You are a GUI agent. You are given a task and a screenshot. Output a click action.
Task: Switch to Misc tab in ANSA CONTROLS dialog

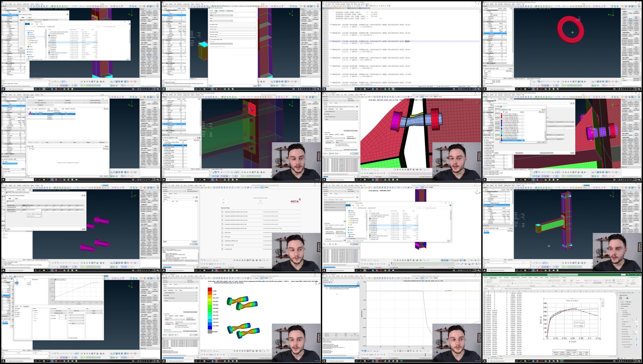[29, 17]
